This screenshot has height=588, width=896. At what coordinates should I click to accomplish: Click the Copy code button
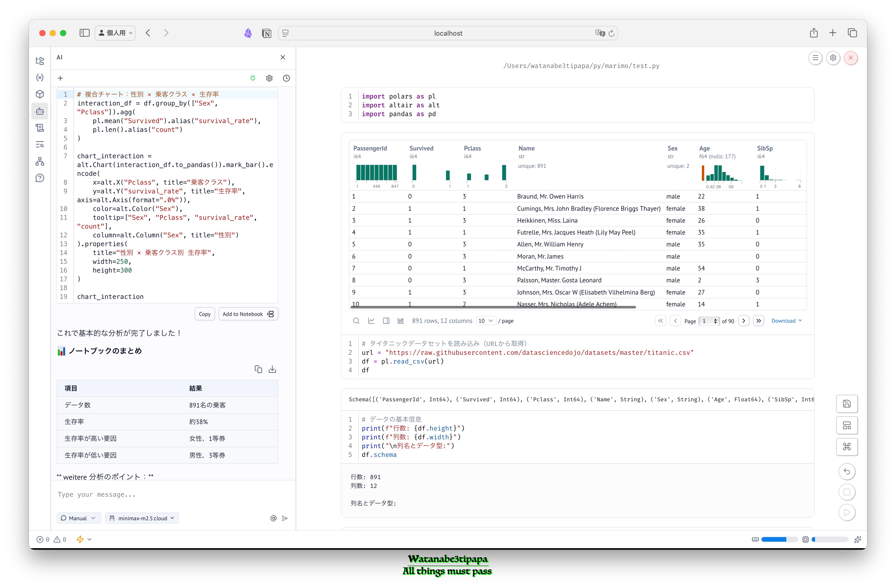coord(204,314)
